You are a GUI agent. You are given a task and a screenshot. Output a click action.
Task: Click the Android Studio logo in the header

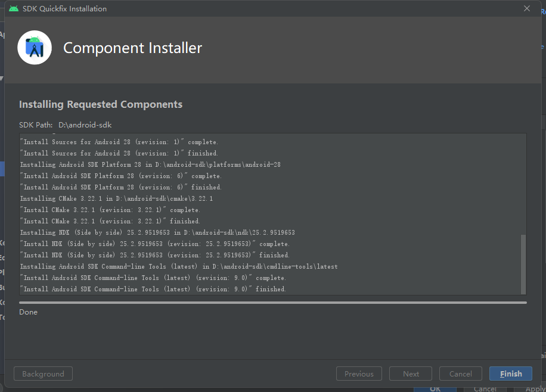tap(35, 48)
